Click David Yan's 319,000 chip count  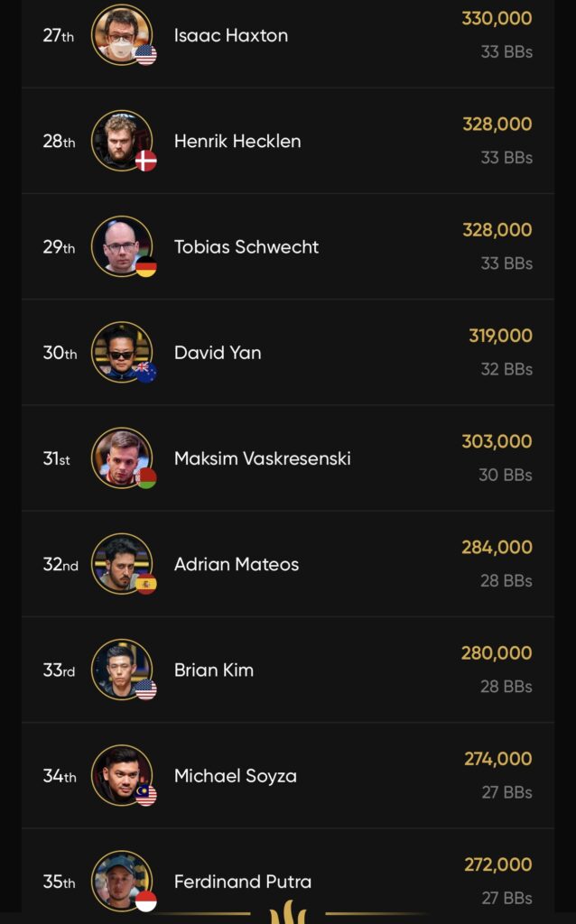pos(500,336)
